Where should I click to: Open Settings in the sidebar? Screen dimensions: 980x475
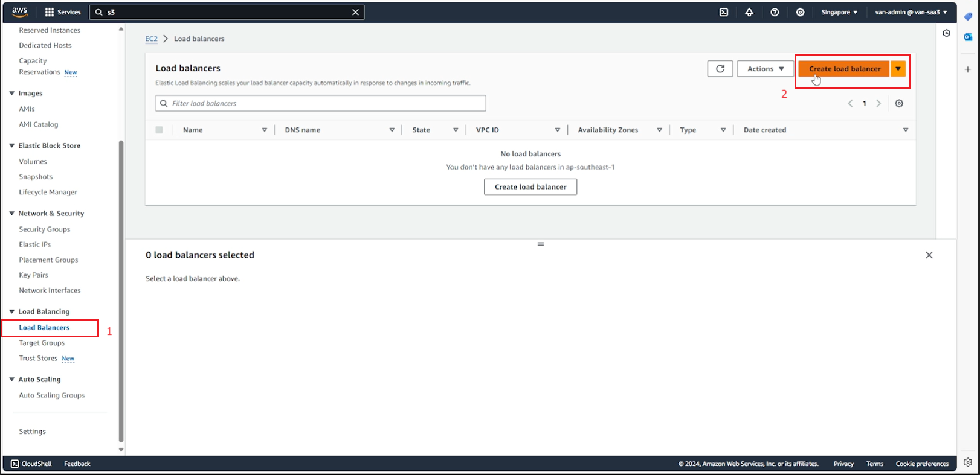(x=32, y=432)
